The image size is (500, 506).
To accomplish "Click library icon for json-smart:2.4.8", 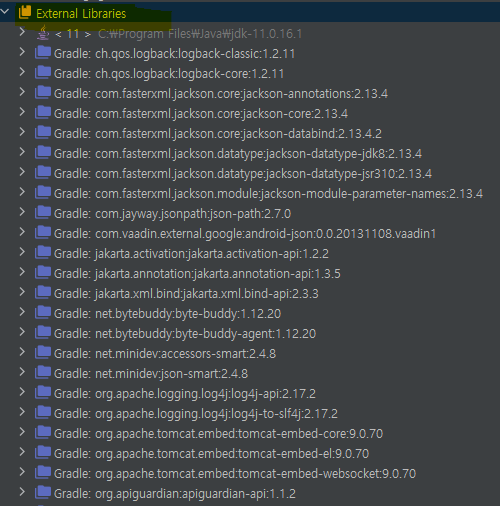I will [43, 372].
